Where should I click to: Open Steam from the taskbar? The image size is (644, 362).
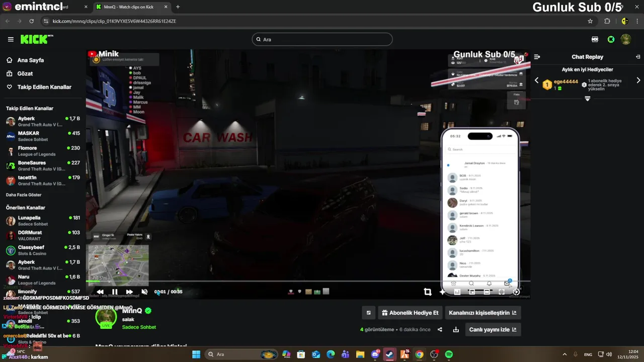pos(389,354)
